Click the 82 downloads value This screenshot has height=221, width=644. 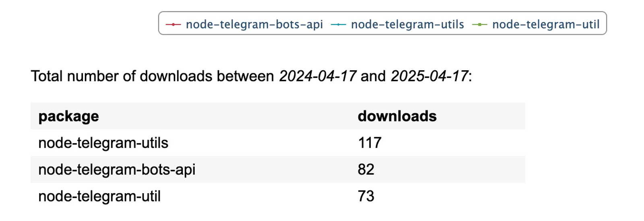pyautogui.click(x=366, y=169)
